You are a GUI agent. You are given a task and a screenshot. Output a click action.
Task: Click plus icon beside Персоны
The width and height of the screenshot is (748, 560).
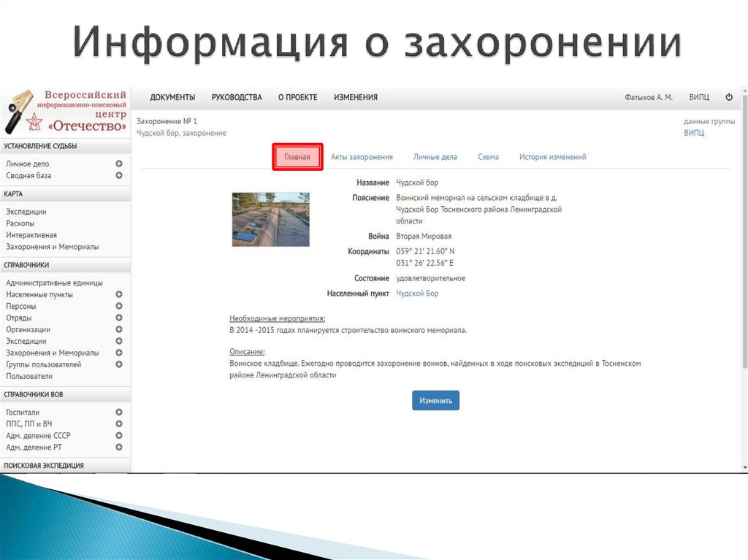coord(119,307)
